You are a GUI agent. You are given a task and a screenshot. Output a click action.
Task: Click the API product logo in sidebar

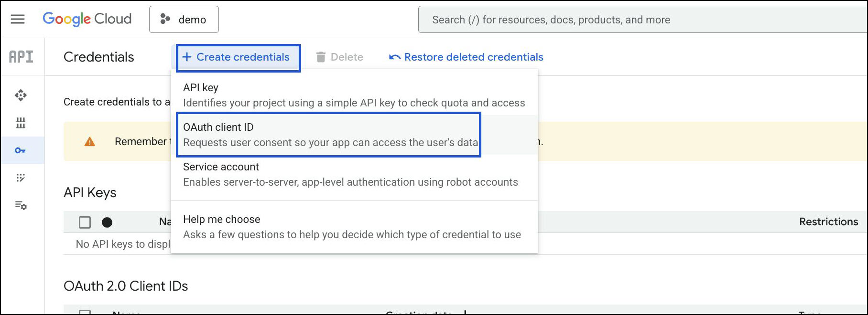[22, 57]
